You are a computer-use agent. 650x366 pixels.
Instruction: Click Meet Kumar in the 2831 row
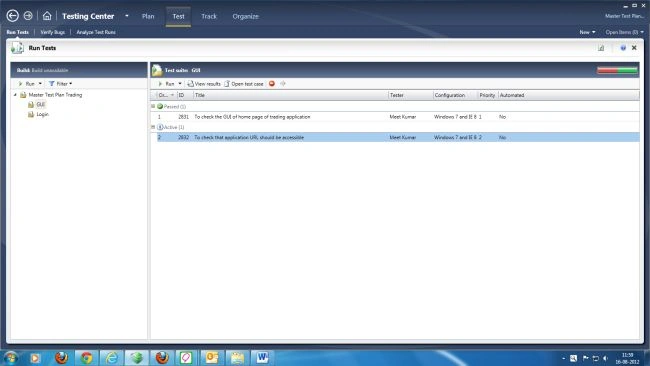pos(403,117)
